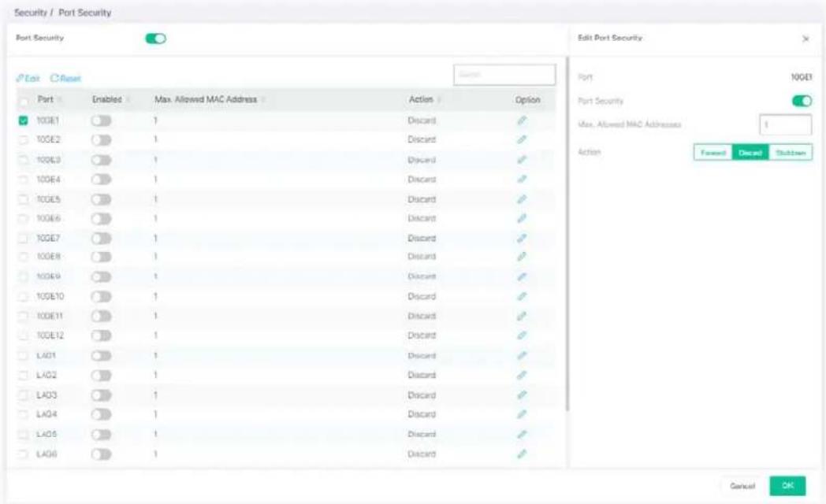Screen dimensions: 826x504
Task: Check the 10GE2 row checkbox
Action: [x=23, y=140]
